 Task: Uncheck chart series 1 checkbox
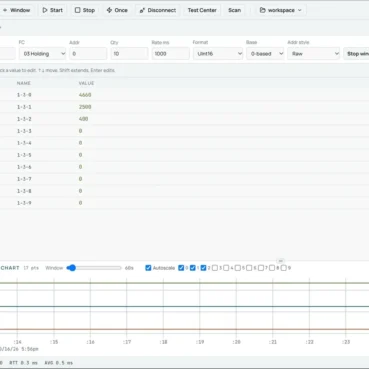pos(193,268)
